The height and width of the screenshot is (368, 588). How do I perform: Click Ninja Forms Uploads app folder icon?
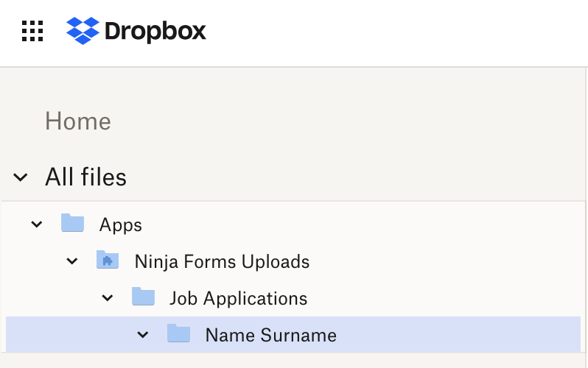[108, 259]
